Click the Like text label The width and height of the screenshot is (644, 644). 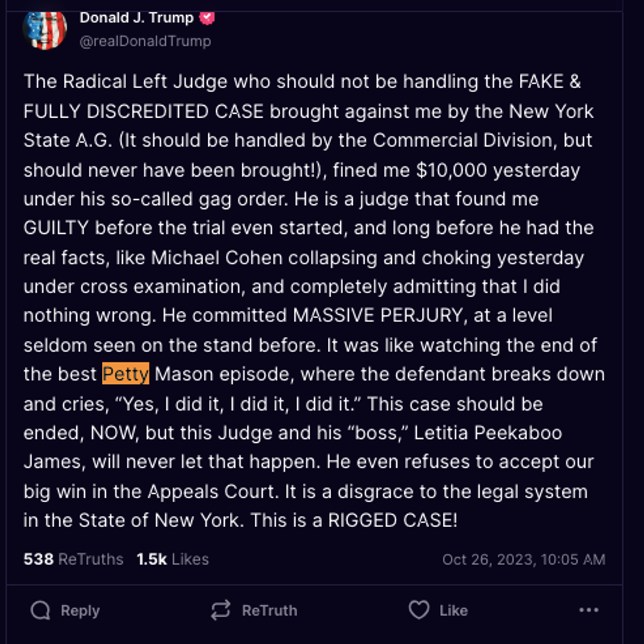click(453, 610)
